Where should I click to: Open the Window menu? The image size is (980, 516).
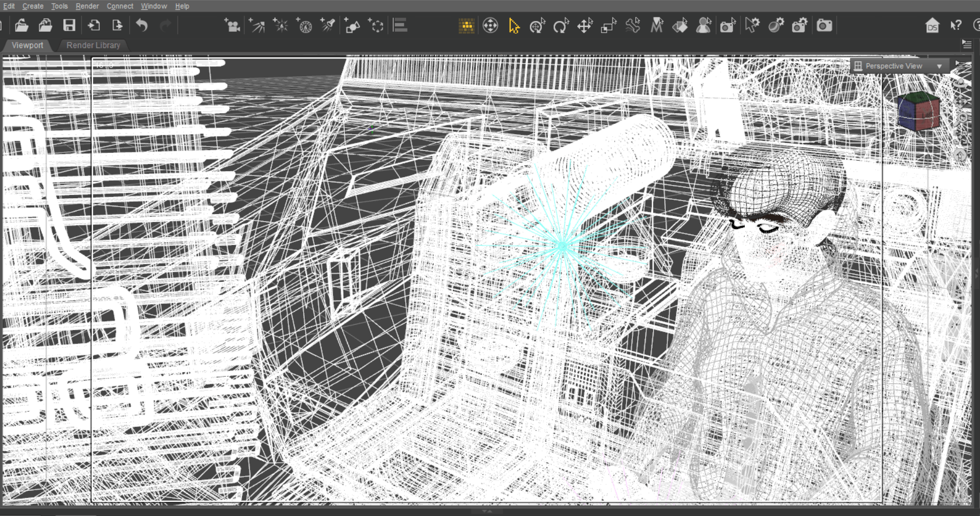(153, 6)
